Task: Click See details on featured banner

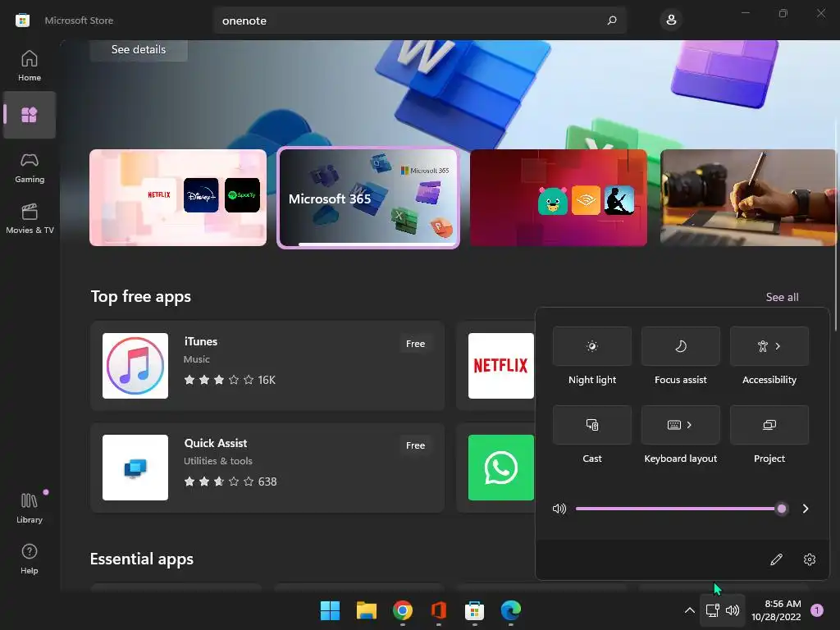Action: pos(139,50)
